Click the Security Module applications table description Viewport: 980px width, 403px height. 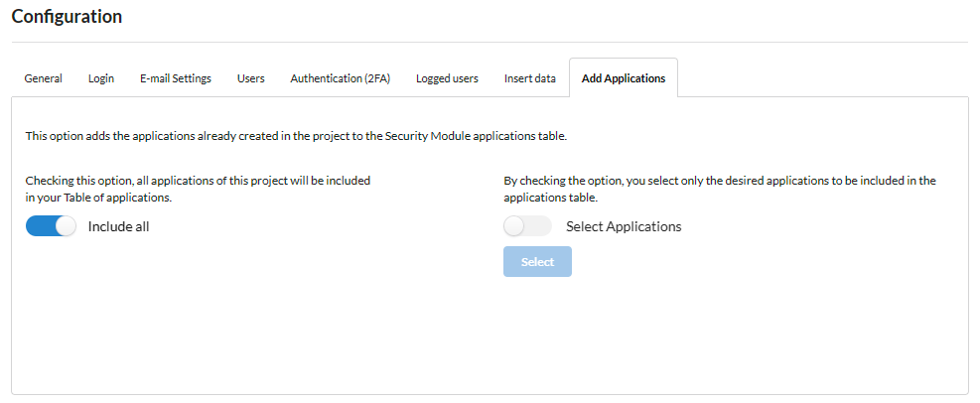(x=295, y=136)
